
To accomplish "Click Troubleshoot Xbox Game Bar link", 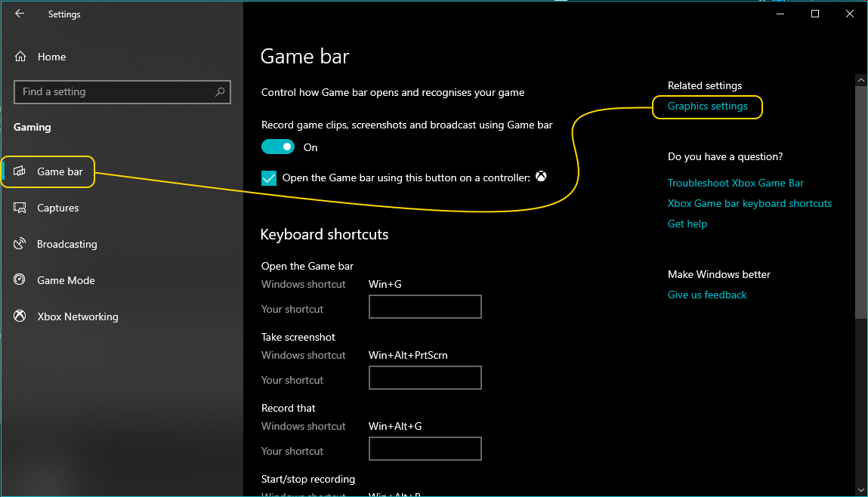I will [735, 184].
